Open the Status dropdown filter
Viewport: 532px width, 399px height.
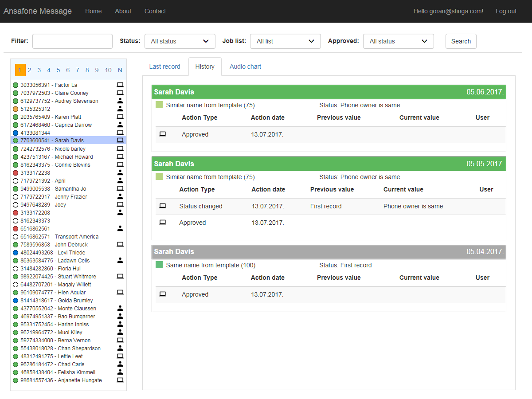coord(180,41)
